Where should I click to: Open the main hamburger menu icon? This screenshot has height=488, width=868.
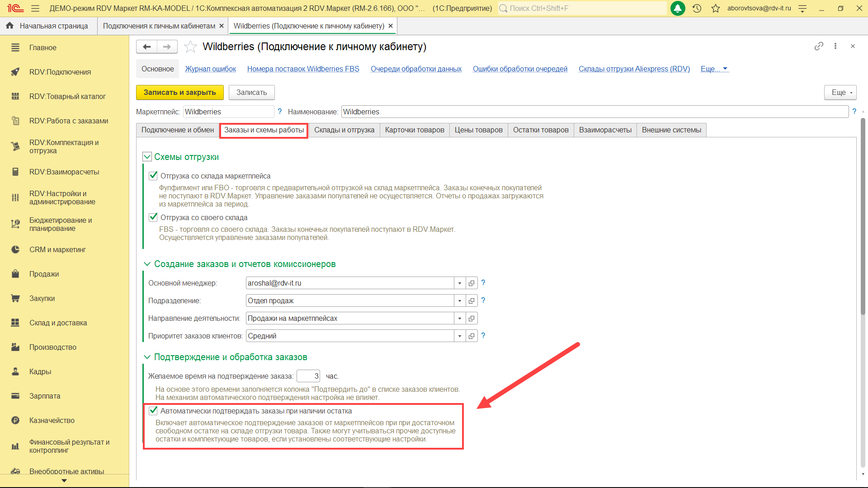click(35, 8)
